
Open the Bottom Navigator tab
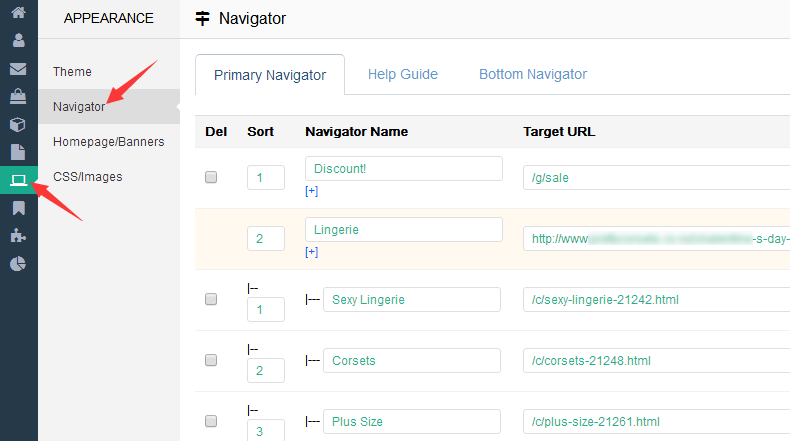[532, 74]
